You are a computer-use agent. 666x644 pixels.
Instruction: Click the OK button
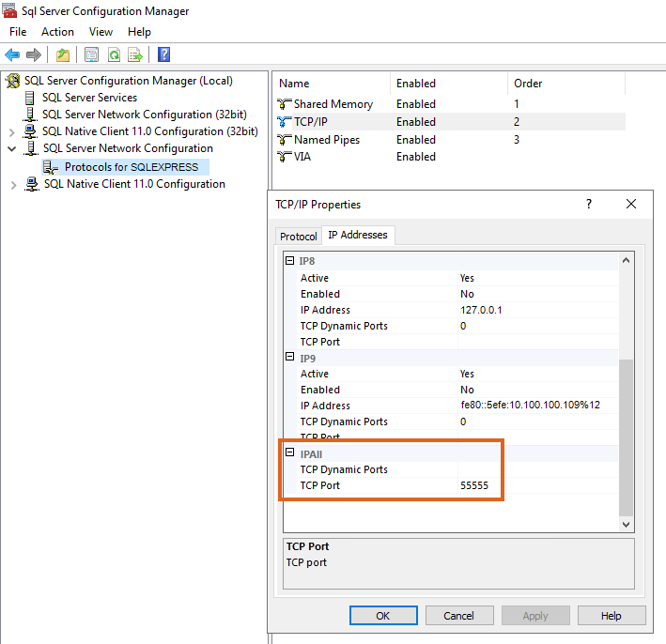tap(383, 616)
